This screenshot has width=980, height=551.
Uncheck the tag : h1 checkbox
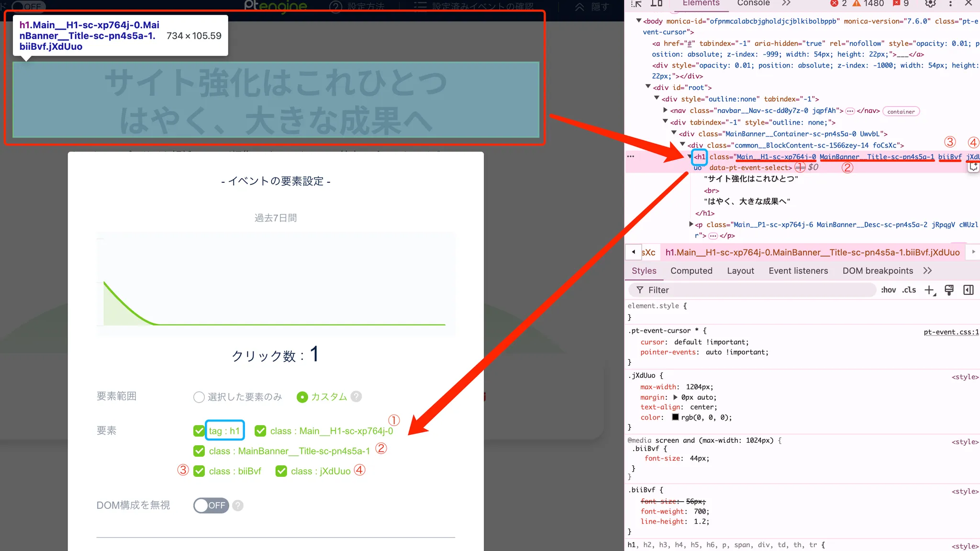click(x=199, y=431)
